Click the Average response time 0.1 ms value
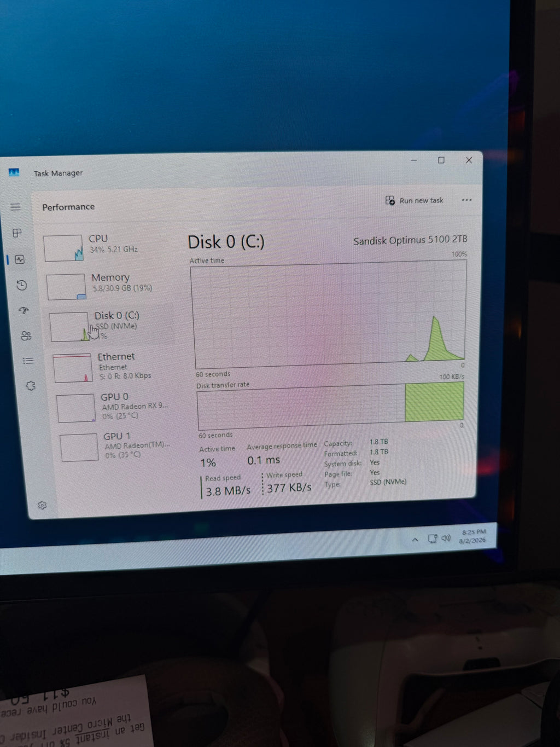Image resolution: width=560 pixels, height=747 pixels. point(264,460)
